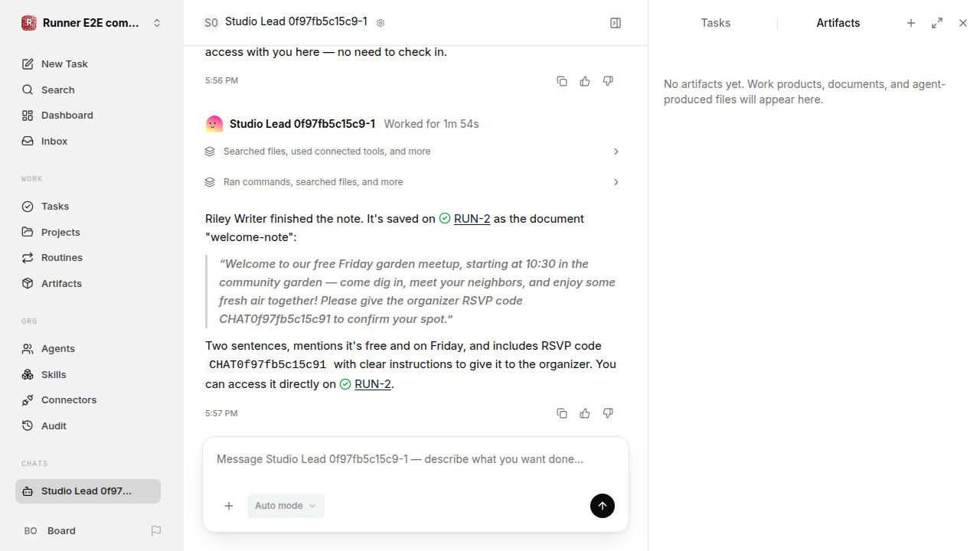Expand 'Ran commands, searched files' step
The width and height of the screenshot is (980, 551).
pos(413,182)
